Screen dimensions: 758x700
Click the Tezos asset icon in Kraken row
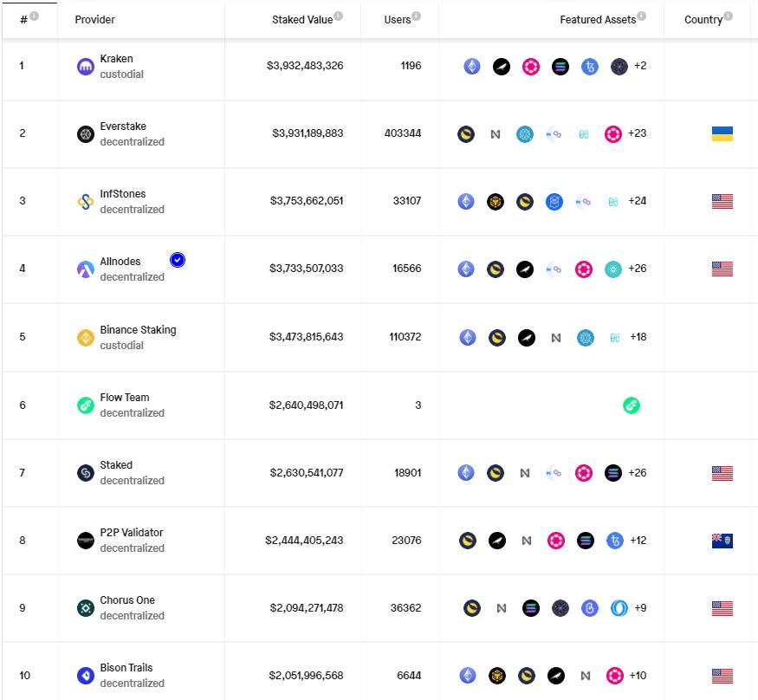[x=590, y=67]
